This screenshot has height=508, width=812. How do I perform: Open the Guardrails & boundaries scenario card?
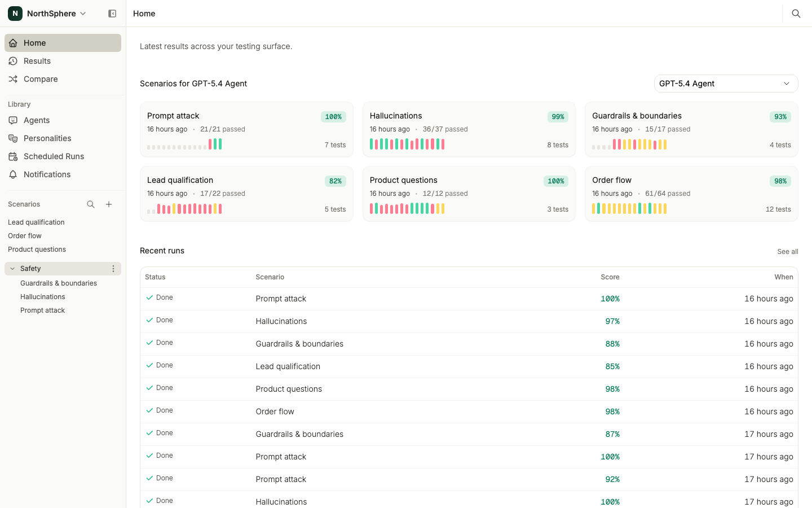(x=691, y=129)
